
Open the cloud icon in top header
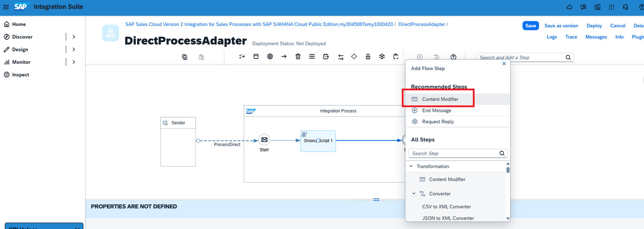coord(569,7)
